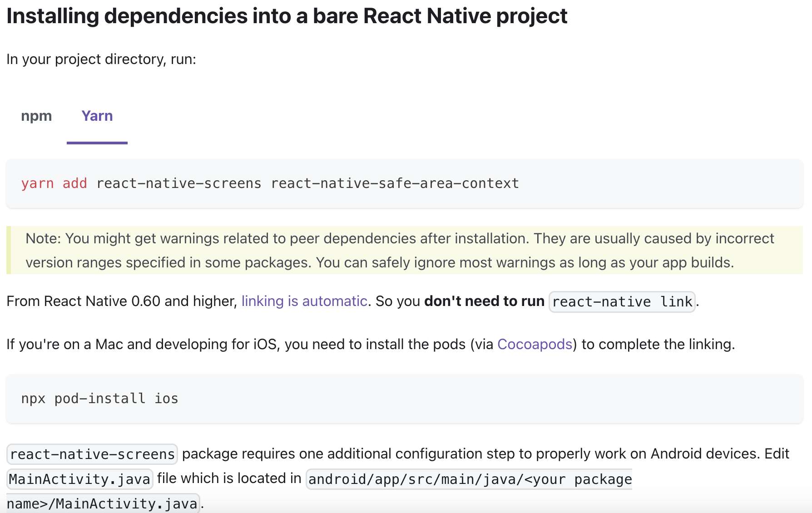This screenshot has width=812, height=513.
Task: Click the "yarn" keyword in the command
Action: pyautogui.click(x=37, y=183)
